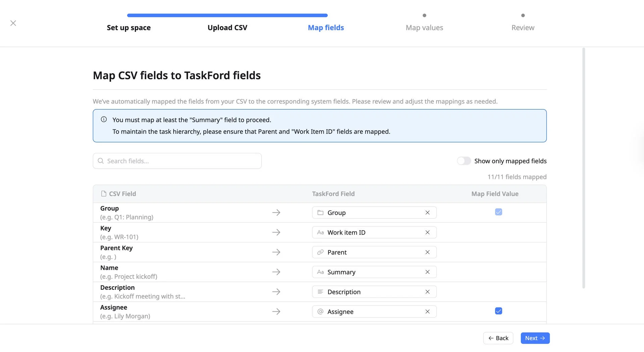Screen dimensions: 644x352
Task: Toggle Show only mapped fields switch
Action: point(464,161)
